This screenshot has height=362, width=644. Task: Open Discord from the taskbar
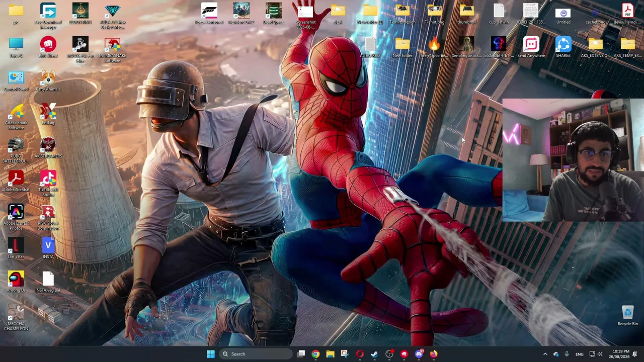coord(419,354)
